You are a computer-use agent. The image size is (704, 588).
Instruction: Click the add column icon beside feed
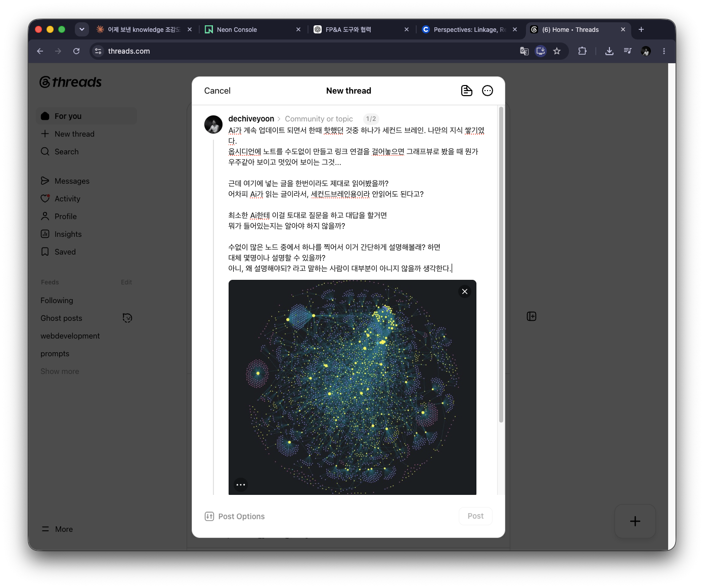pos(532,316)
